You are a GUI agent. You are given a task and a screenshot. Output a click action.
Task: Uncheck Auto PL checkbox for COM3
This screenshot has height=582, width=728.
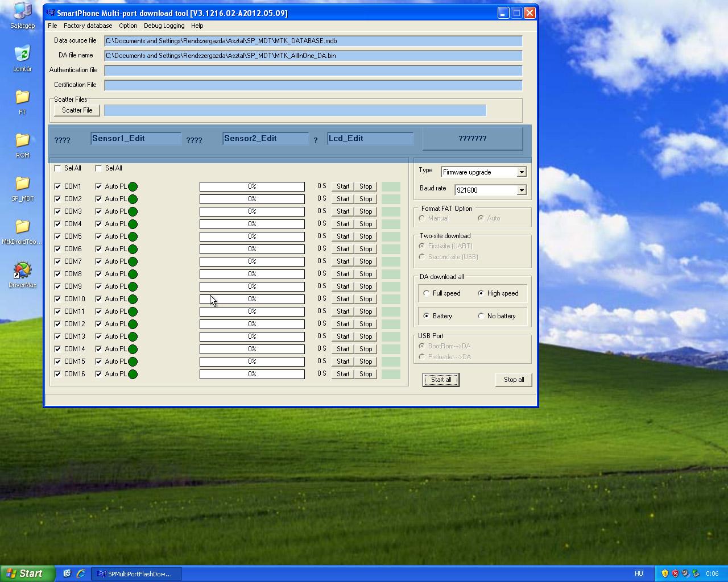point(98,211)
